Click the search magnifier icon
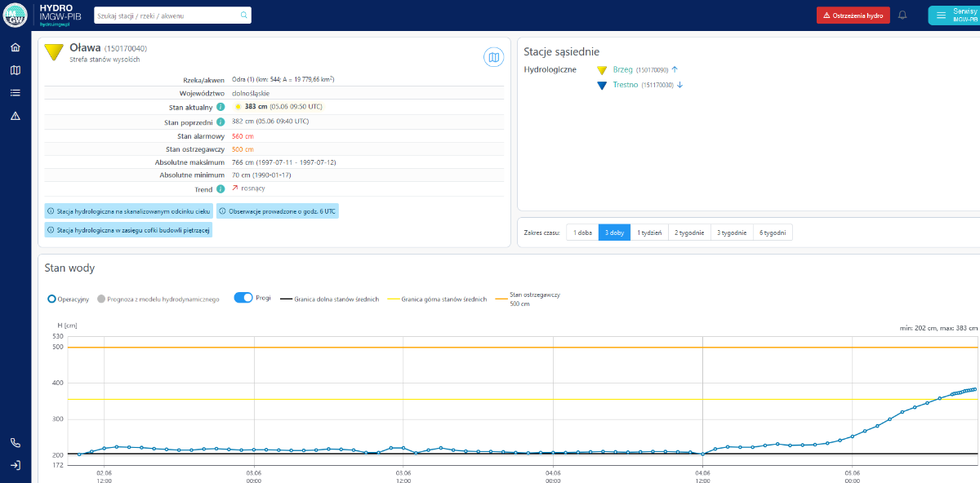 click(243, 15)
